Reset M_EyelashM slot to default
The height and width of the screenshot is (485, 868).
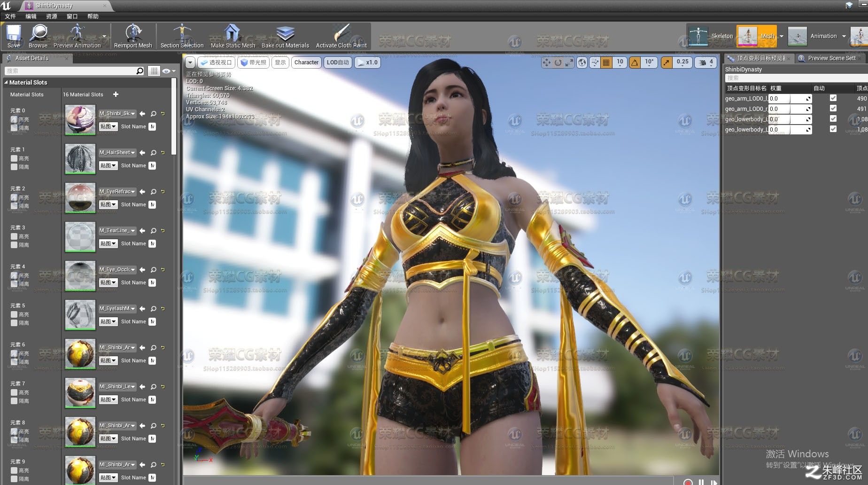click(x=163, y=309)
